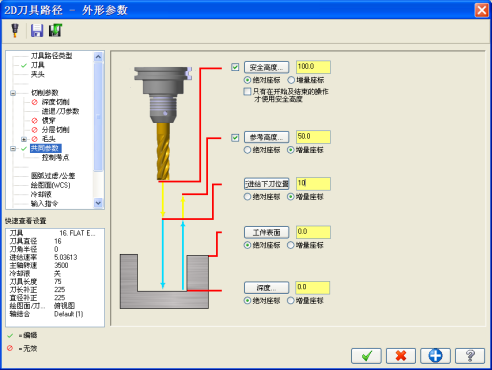
Task: Click the 深度 button
Action: point(266,287)
